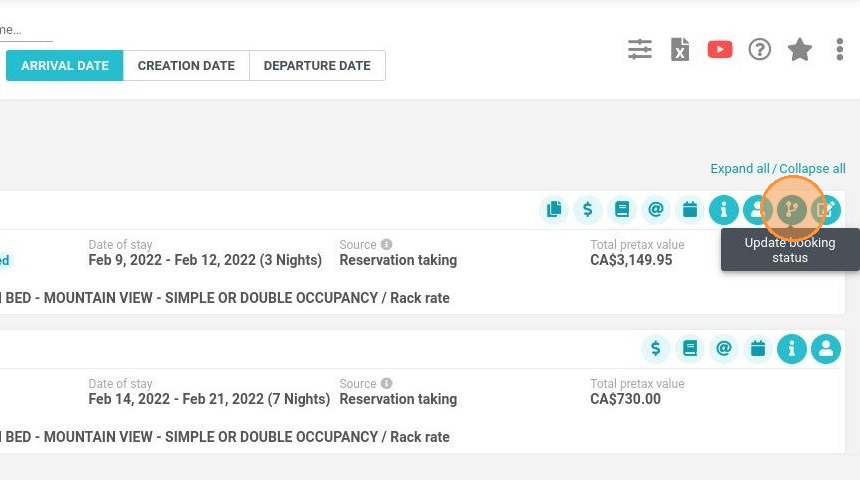Email @ icon on Feb 14 booking
Viewport: 860px width, 480px height.
[724, 349]
